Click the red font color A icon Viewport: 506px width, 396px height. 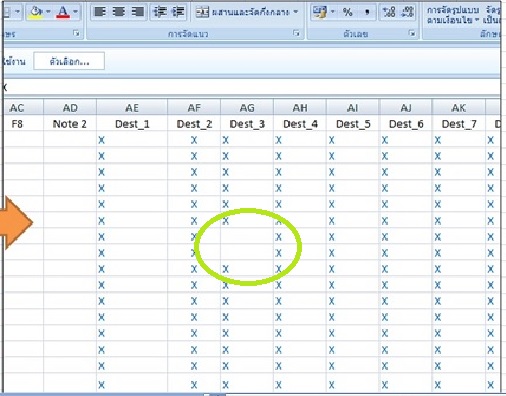point(63,12)
